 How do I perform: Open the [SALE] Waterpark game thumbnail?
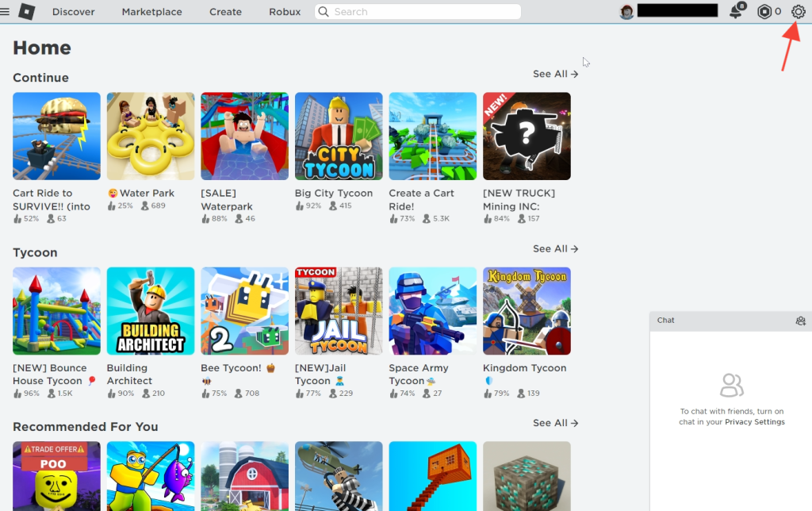tap(244, 136)
